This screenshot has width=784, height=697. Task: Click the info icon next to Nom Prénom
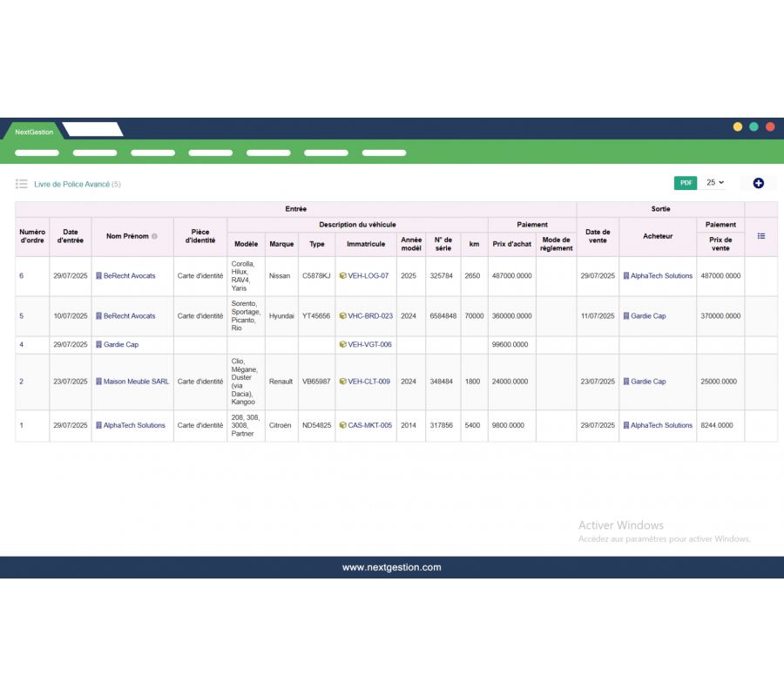tap(154, 236)
